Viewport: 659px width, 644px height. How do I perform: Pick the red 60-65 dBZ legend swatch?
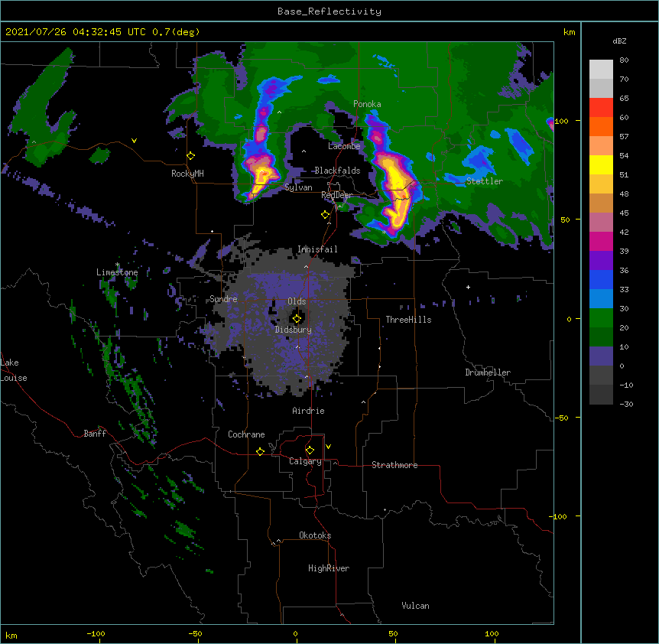point(601,108)
